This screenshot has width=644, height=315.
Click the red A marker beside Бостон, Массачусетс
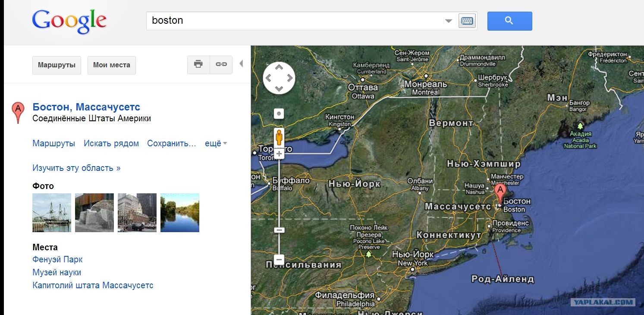pyautogui.click(x=18, y=113)
